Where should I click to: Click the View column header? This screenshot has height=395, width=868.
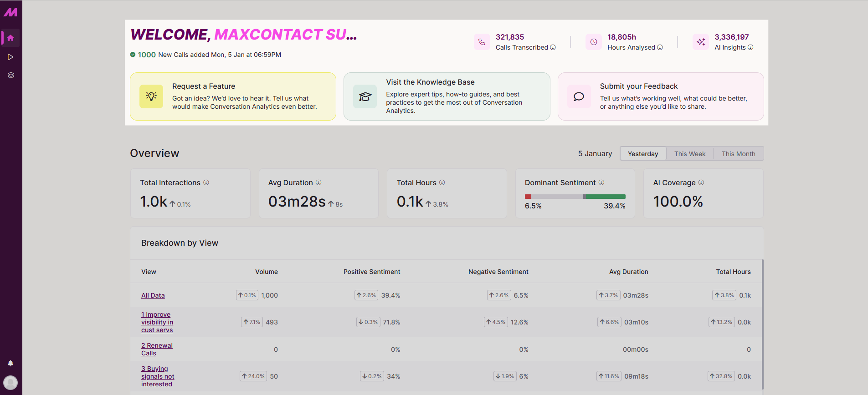149,272
